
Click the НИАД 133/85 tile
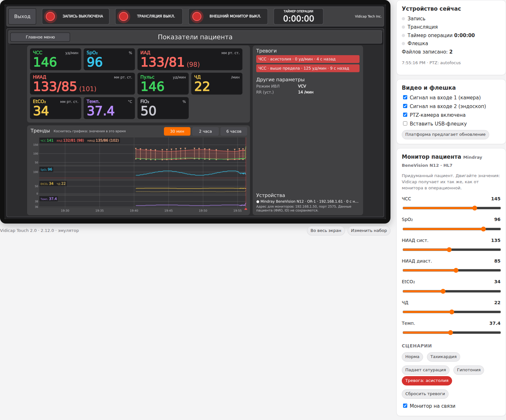click(x=82, y=84)
